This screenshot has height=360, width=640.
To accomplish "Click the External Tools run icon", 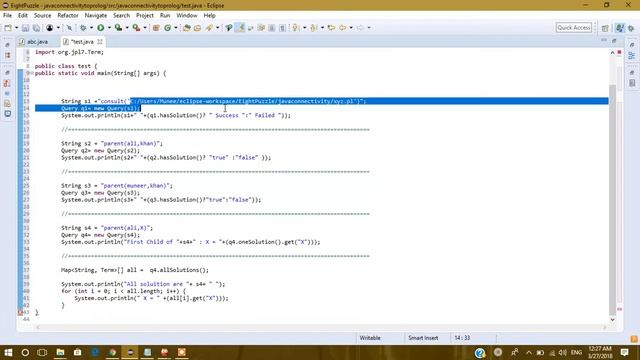I will pyautogui.click(x=136, y=28).
